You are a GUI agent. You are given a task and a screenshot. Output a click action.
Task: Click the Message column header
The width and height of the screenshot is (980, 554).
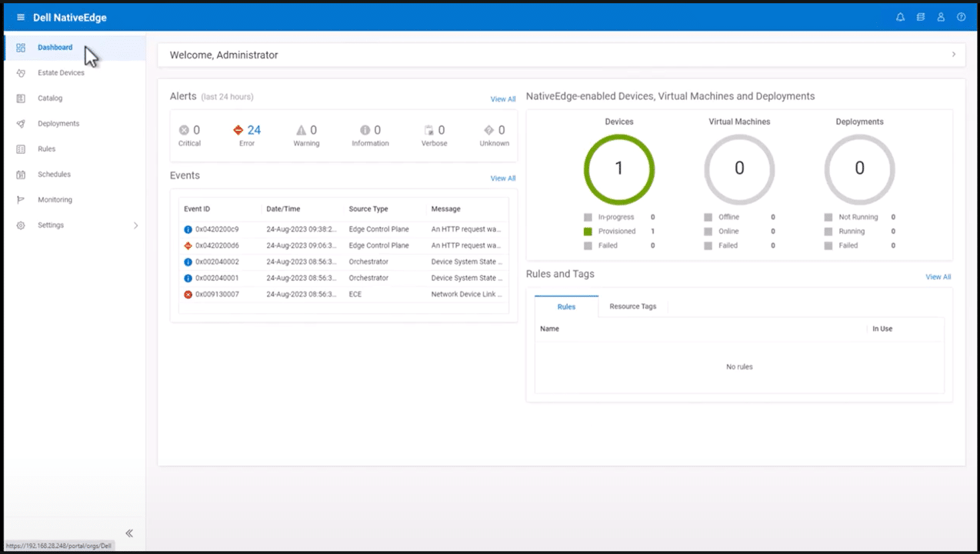pos(446,209)
